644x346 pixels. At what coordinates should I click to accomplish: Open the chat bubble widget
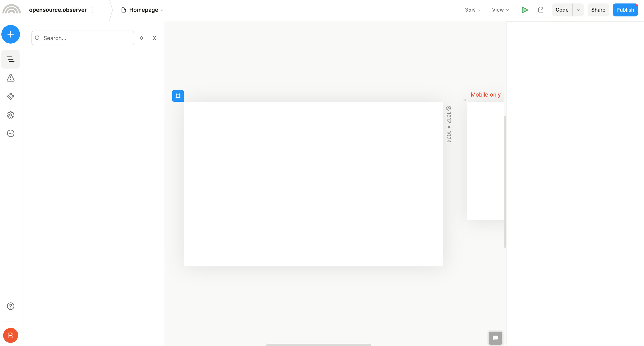pos(495,338)
